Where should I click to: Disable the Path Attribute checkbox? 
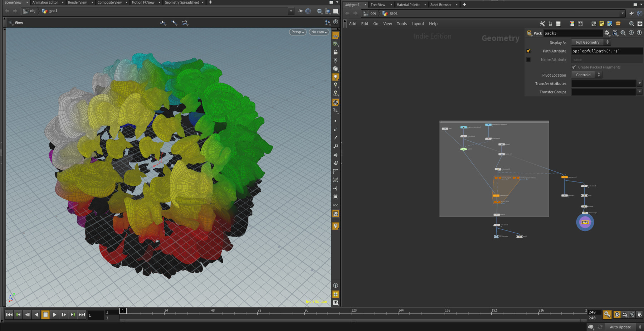point(528,51)
